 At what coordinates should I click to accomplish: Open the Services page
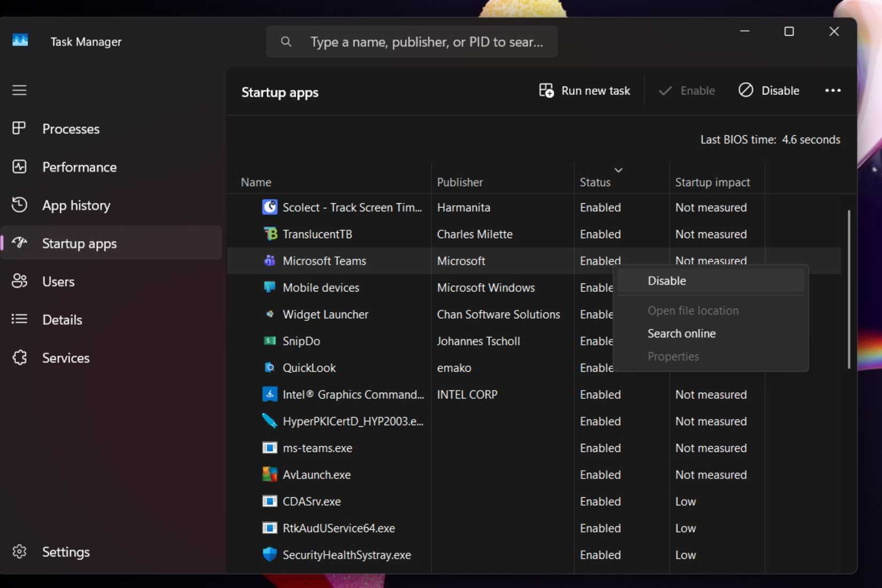click(x=111, y=358)
